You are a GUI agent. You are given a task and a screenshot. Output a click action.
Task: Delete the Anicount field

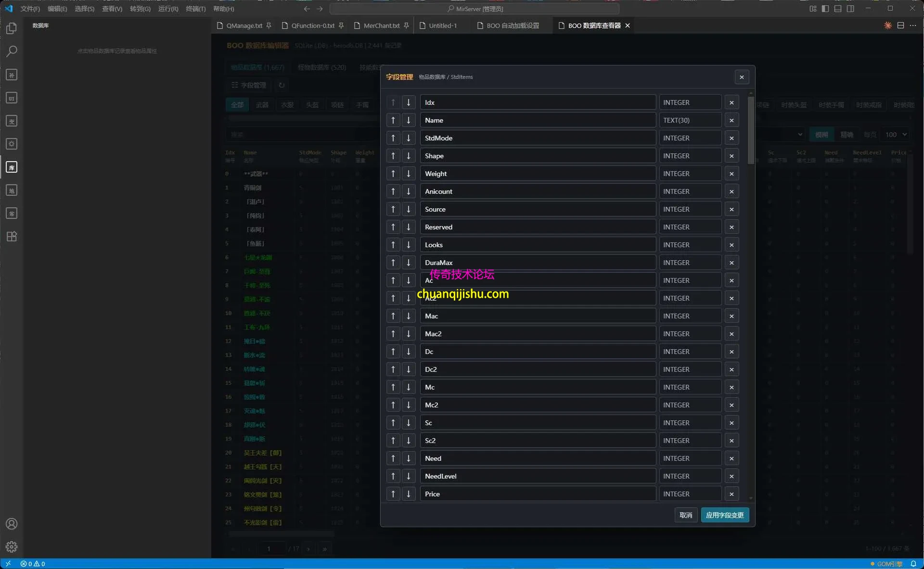click(731, 191)
